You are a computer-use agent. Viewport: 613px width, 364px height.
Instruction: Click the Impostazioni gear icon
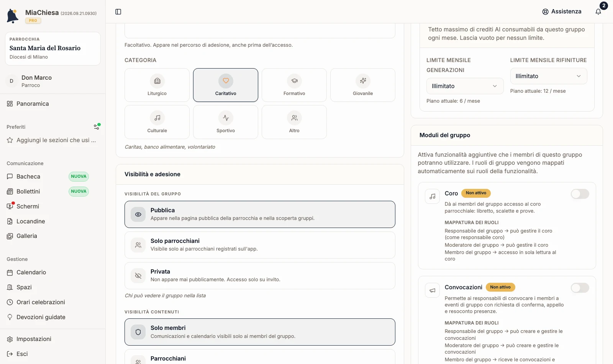click(x=10, y=339)
